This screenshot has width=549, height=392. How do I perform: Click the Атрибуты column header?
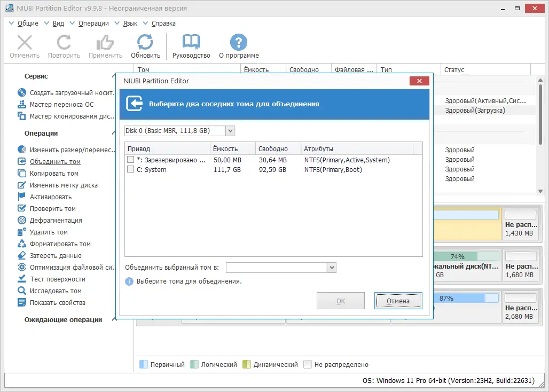point(357,149)
